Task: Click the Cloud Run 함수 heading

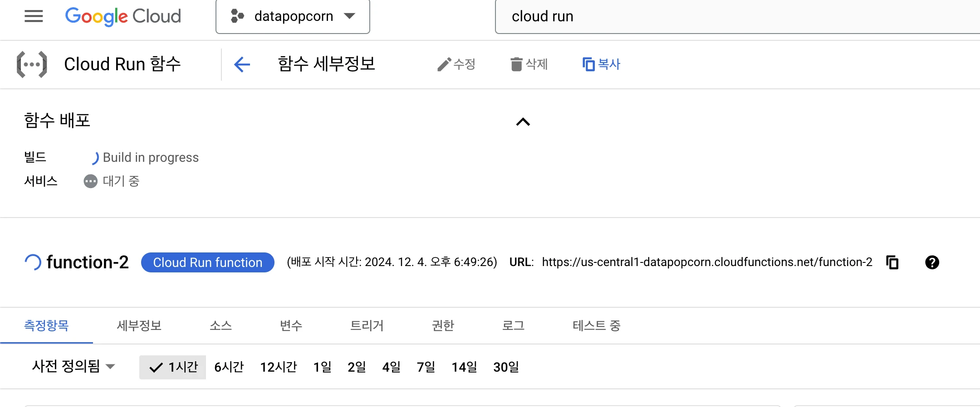Action: (122, 64)
